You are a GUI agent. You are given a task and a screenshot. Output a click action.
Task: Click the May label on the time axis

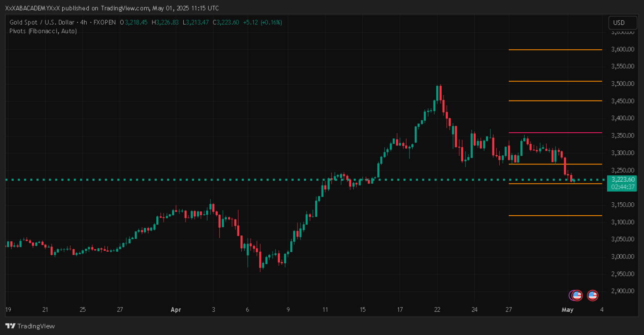point(568,310)
